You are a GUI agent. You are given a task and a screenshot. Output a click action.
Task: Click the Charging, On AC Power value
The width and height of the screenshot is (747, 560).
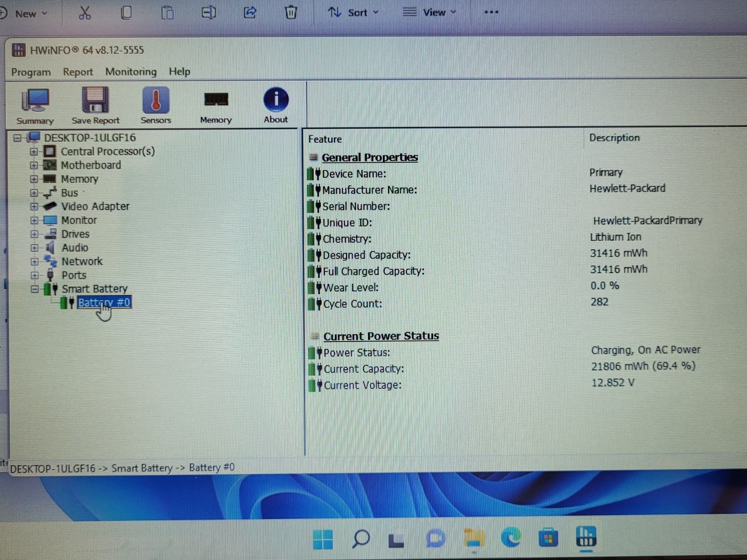pyautogui.click(x=646, y=350)
